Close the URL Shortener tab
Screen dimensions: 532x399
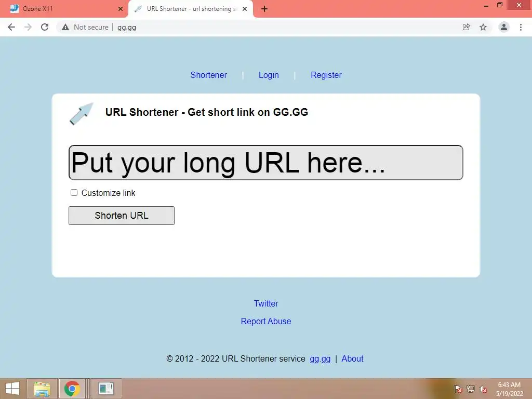click(245, 9)
